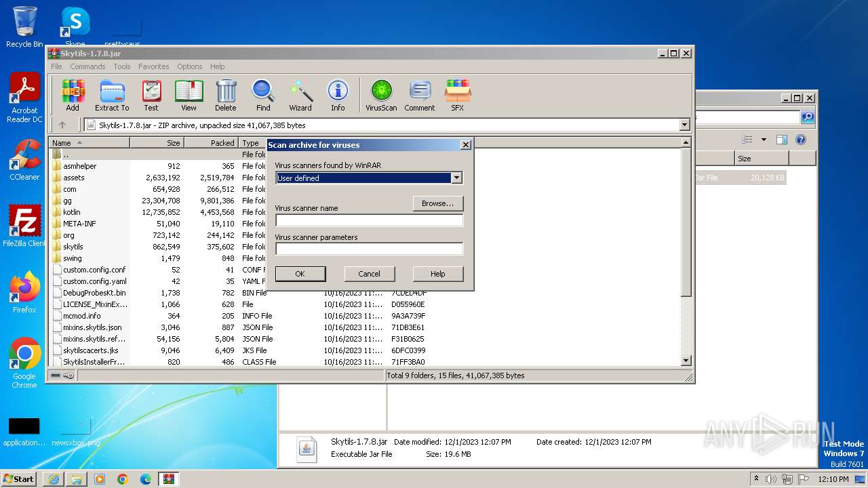This screenshot has height=488, width=868.
Task: Expand the virus scanners dropdown
Action: click(456, 178)
